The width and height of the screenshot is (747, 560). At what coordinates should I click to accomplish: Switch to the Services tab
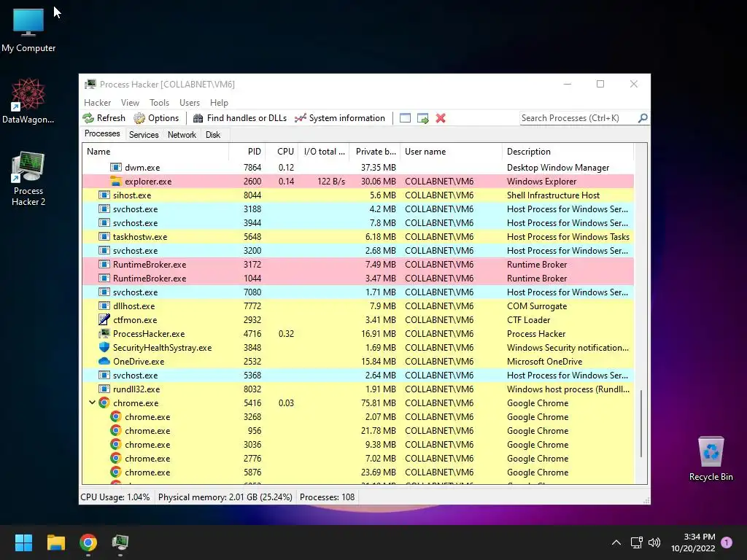click(144, 135)
